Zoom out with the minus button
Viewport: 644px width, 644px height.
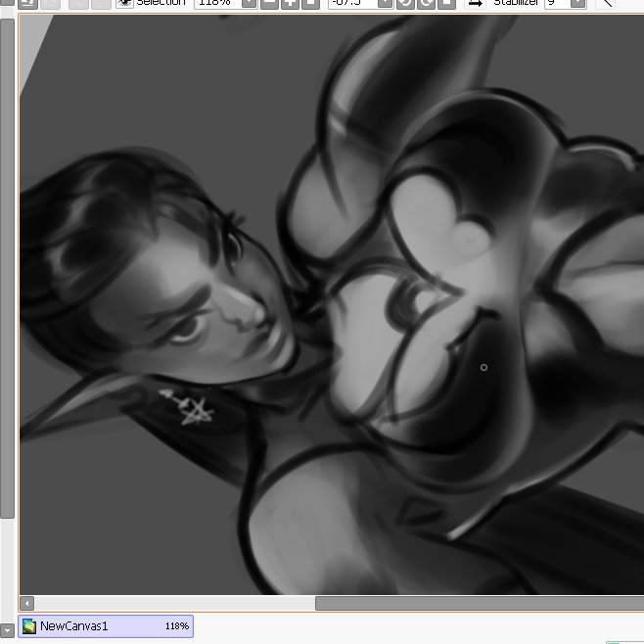pyautogui.click(x=269, y=3)
